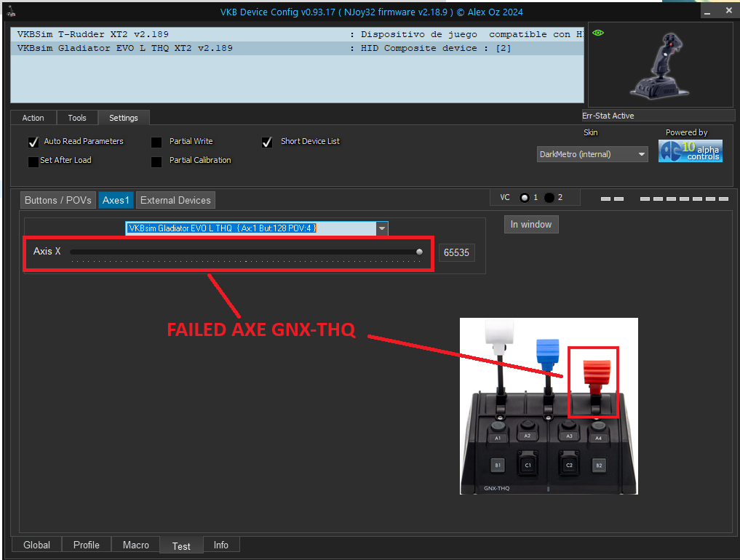Click the app icon in title bar
Screen dimensions: 740x560
click(x=11, y=12)
